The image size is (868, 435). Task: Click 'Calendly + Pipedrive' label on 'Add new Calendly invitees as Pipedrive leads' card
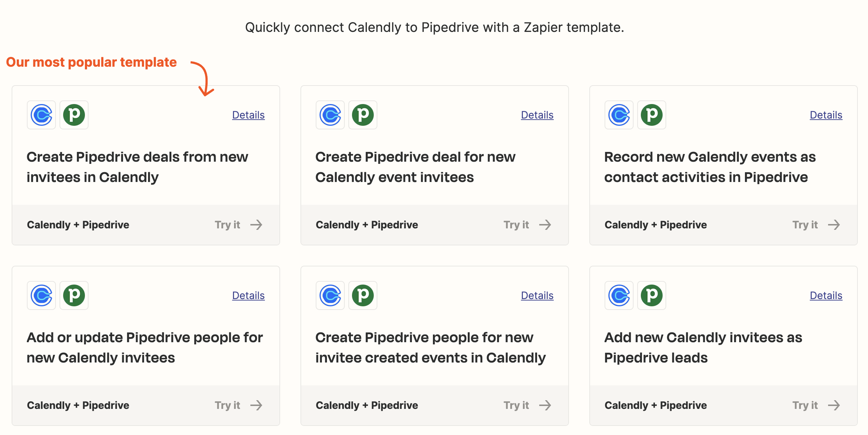656,405
